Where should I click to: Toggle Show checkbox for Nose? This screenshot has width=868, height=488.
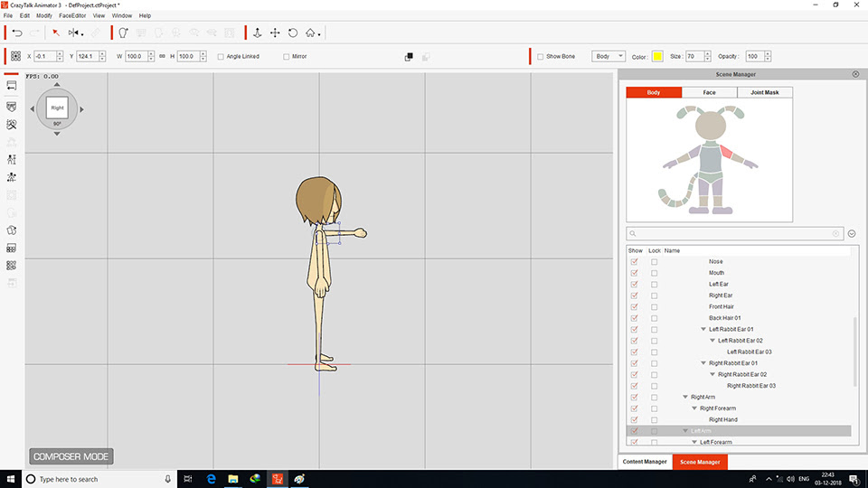click(x=635, y=262)
